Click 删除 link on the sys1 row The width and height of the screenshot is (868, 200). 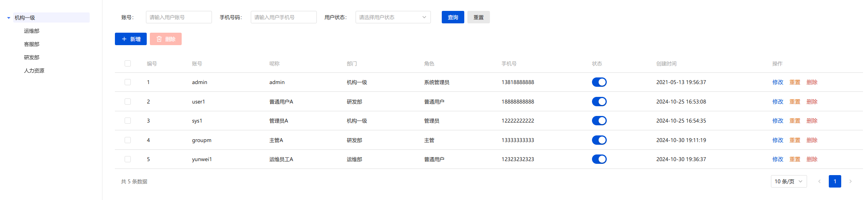click(x=812, y=121)
